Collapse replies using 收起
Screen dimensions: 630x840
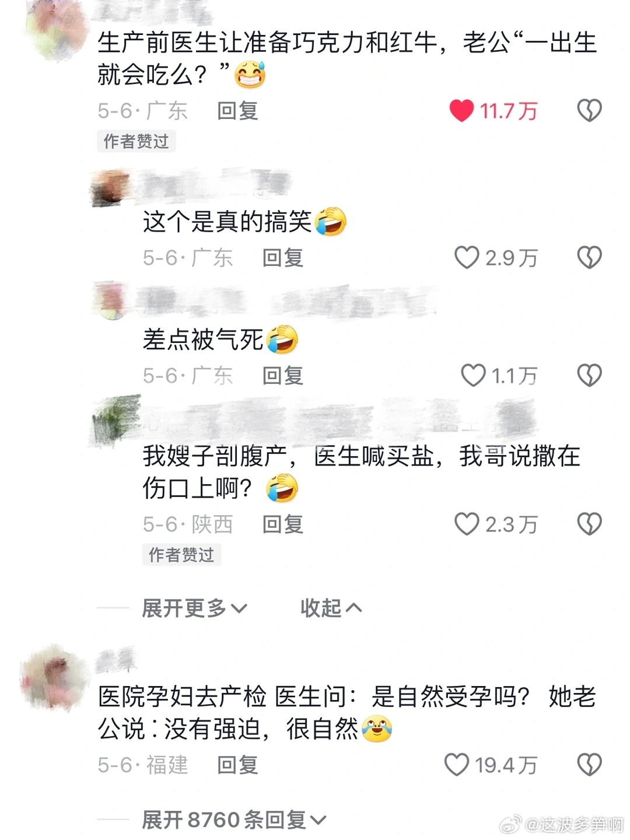[x=331, y=608]
